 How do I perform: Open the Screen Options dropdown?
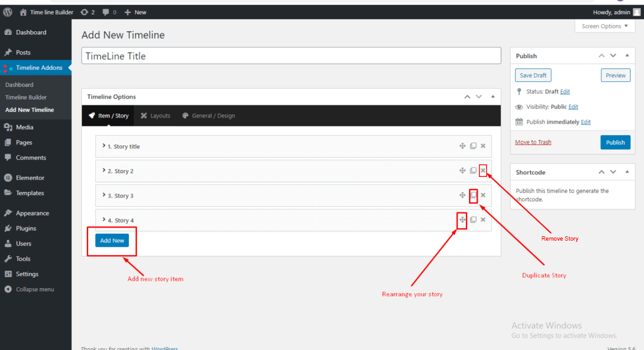coord(605,26)
